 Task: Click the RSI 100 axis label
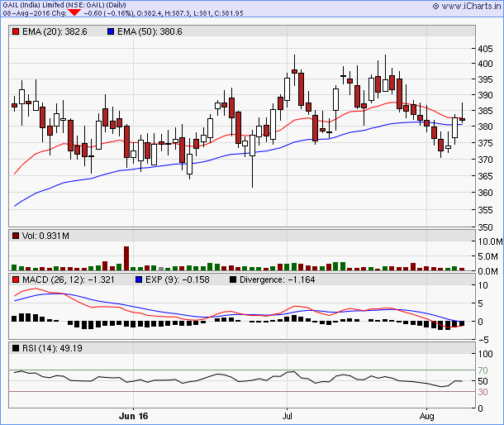(485, 354)
